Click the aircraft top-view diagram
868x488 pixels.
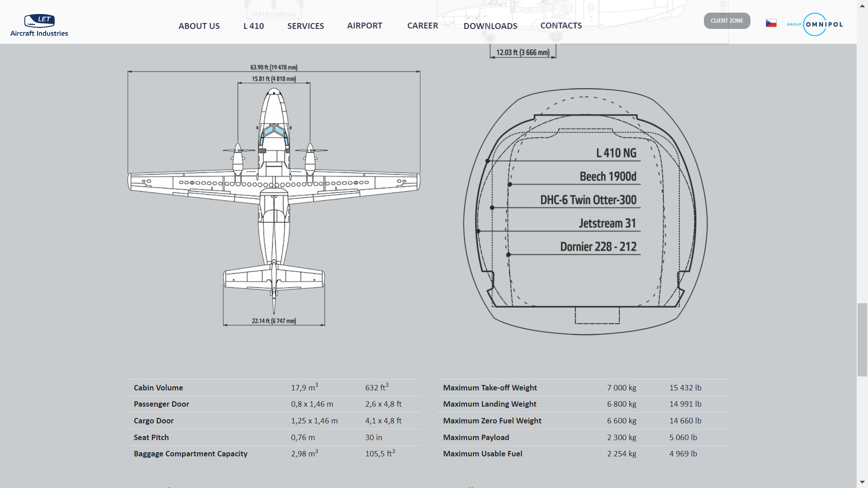pos(274,194)
